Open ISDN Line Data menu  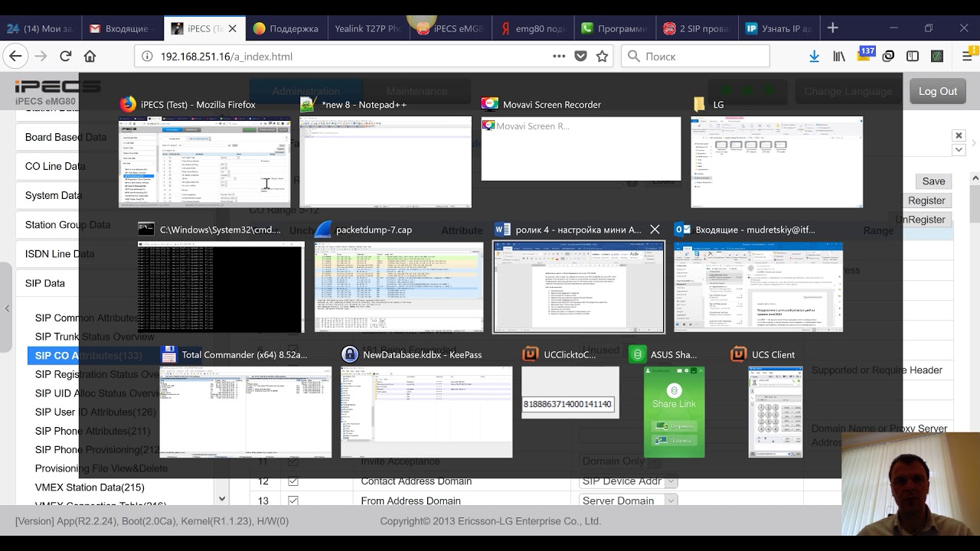[60, 254]
